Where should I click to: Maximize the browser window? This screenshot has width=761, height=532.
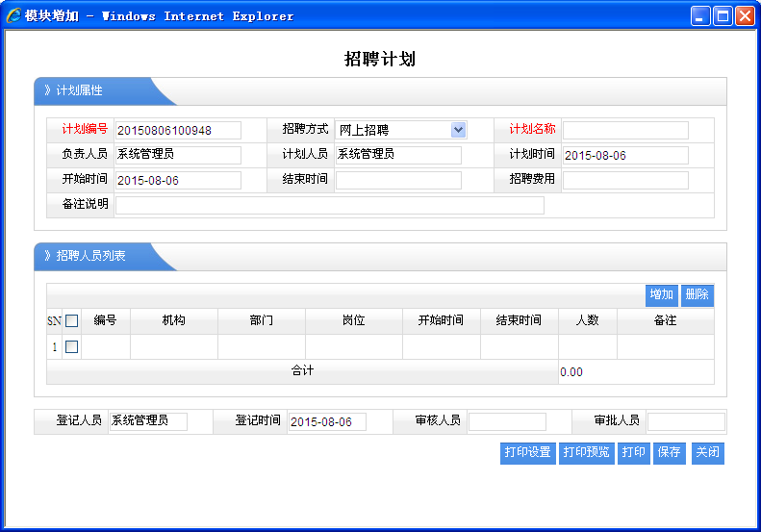coord(722,15)
